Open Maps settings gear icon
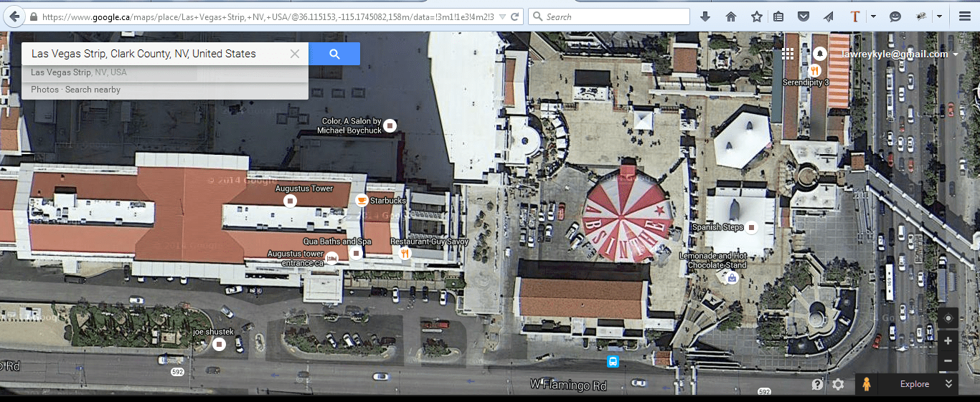 (x=838, y=385)
